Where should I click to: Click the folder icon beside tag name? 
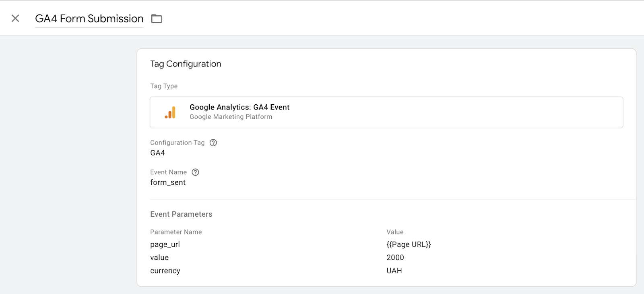point(157,19)
